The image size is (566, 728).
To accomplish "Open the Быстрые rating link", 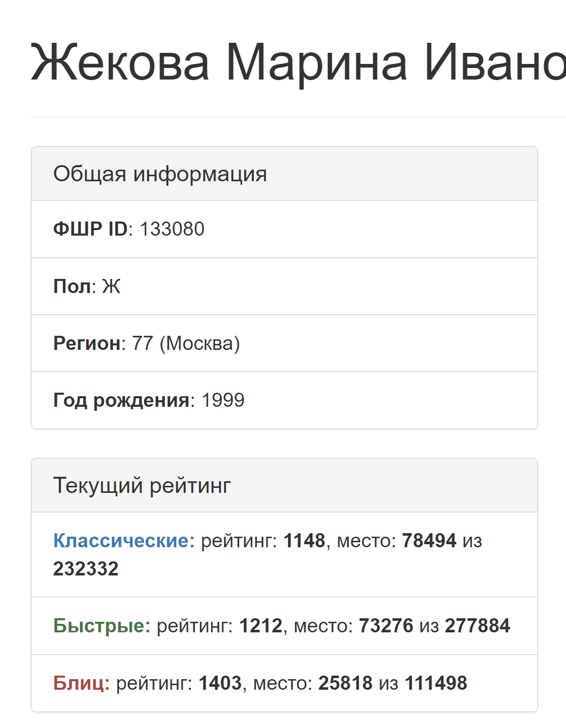I will click(x=102, y=626).
